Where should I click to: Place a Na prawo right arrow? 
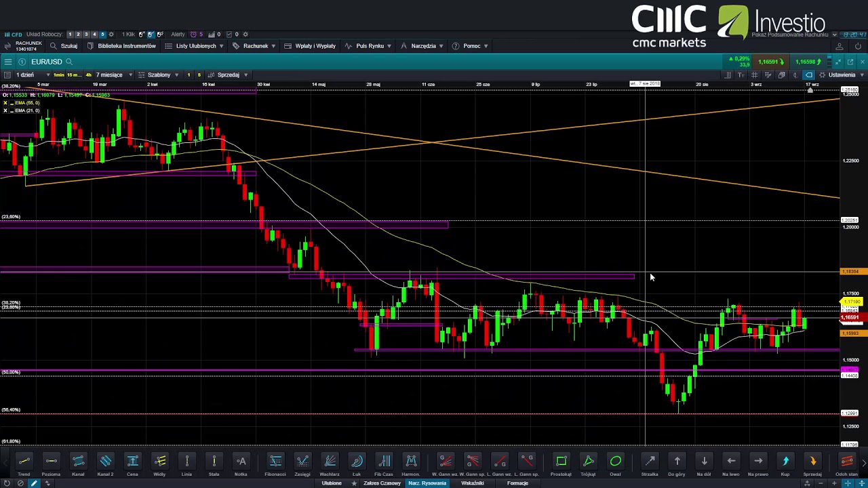pos(758,464)
